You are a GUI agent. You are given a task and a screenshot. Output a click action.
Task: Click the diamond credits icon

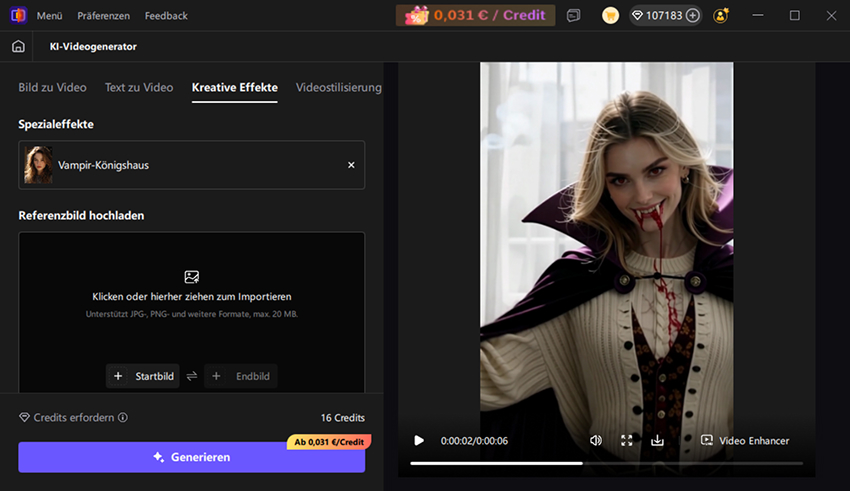tap(638, 16)
